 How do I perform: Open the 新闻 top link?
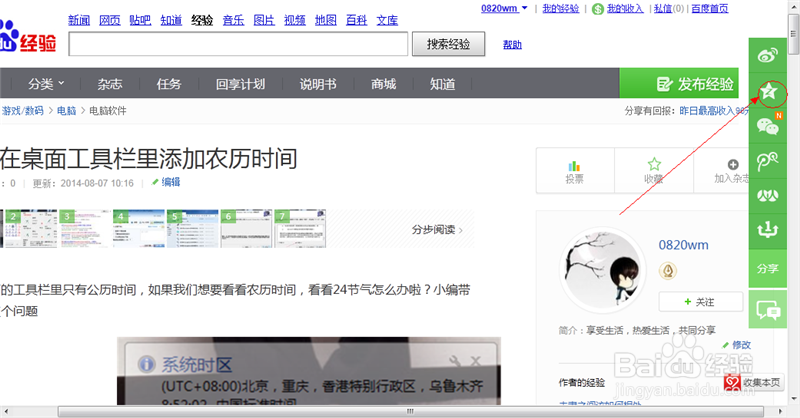pos(79,20)
